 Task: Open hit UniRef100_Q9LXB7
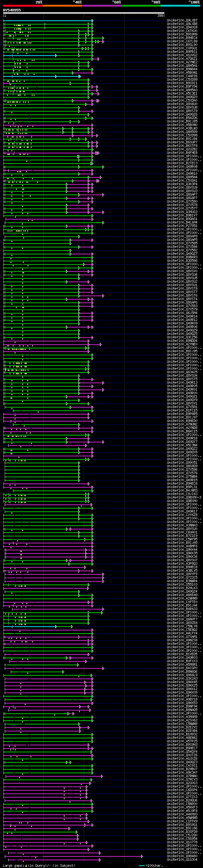[x=182, y=21]
